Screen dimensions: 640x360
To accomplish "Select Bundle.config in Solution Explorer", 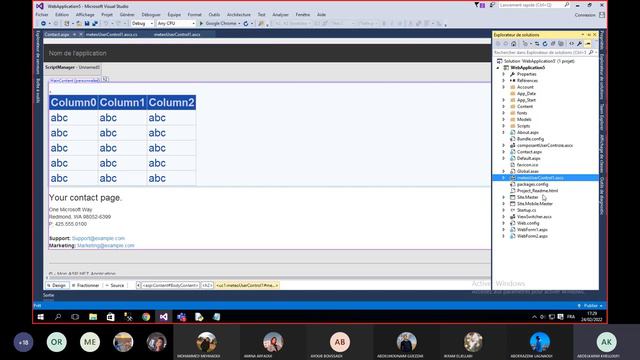I will [x=530, y=139].
